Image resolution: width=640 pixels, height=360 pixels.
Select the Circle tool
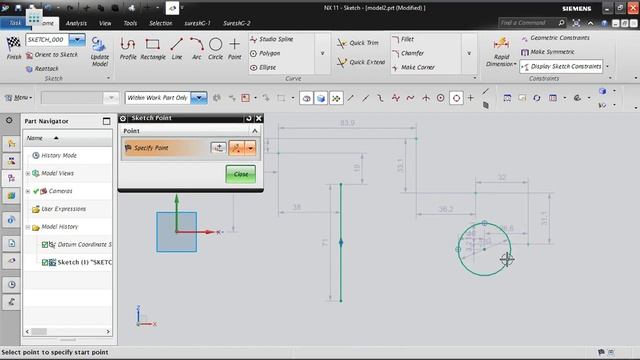215,49
